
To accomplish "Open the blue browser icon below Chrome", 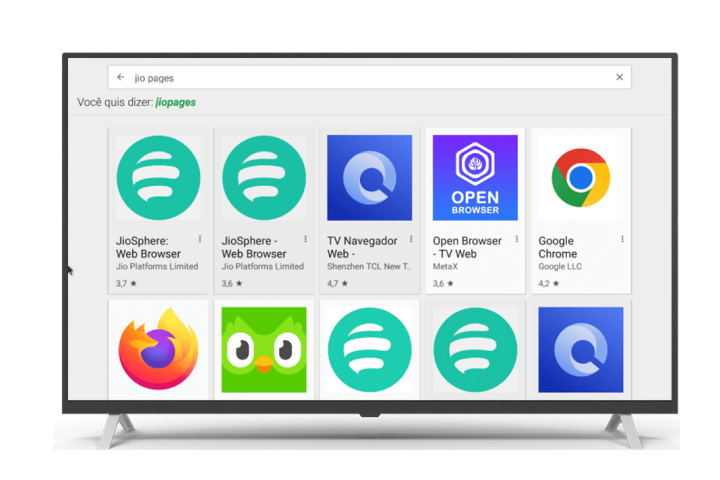I will point(581,350).
